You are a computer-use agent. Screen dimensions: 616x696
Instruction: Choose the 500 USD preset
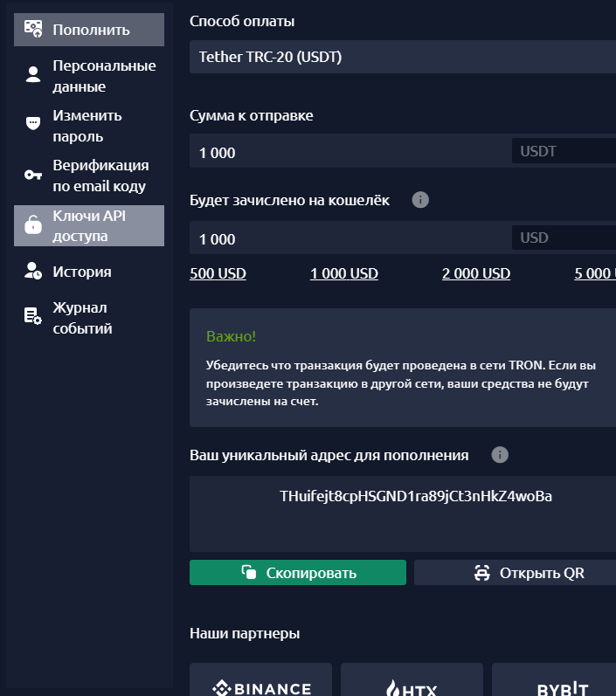(x=218, y=273)
